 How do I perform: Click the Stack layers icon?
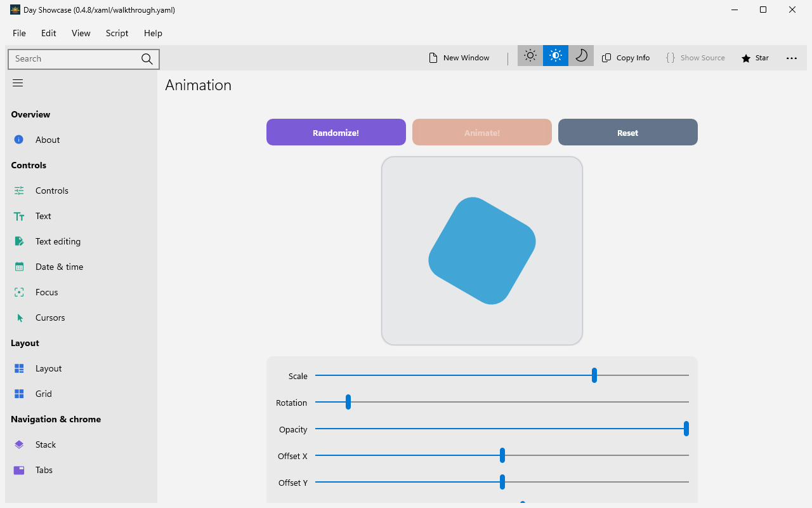point(19,444)
